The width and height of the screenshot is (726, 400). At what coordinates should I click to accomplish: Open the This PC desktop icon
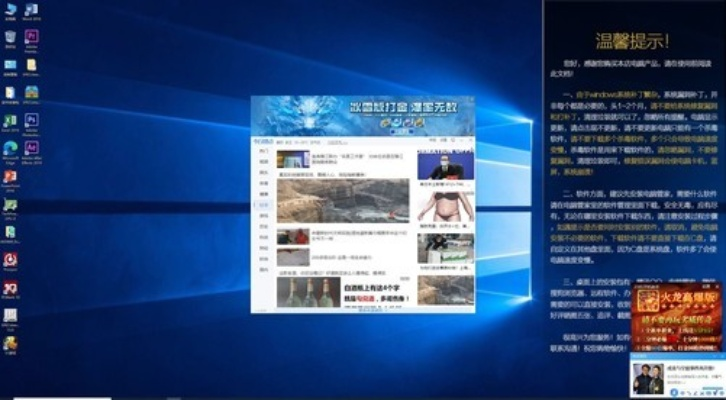tap(10, 10)
